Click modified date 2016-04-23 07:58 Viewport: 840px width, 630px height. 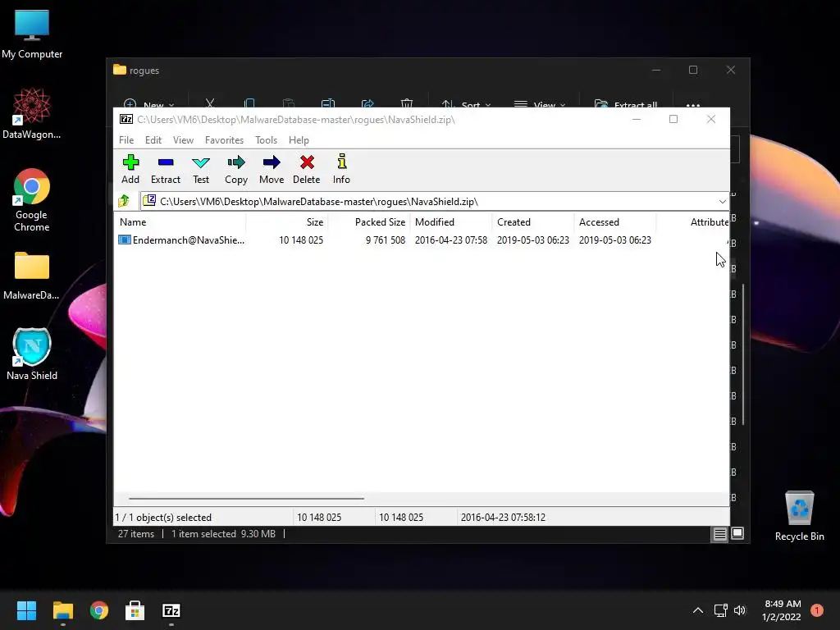coord(451,240)
